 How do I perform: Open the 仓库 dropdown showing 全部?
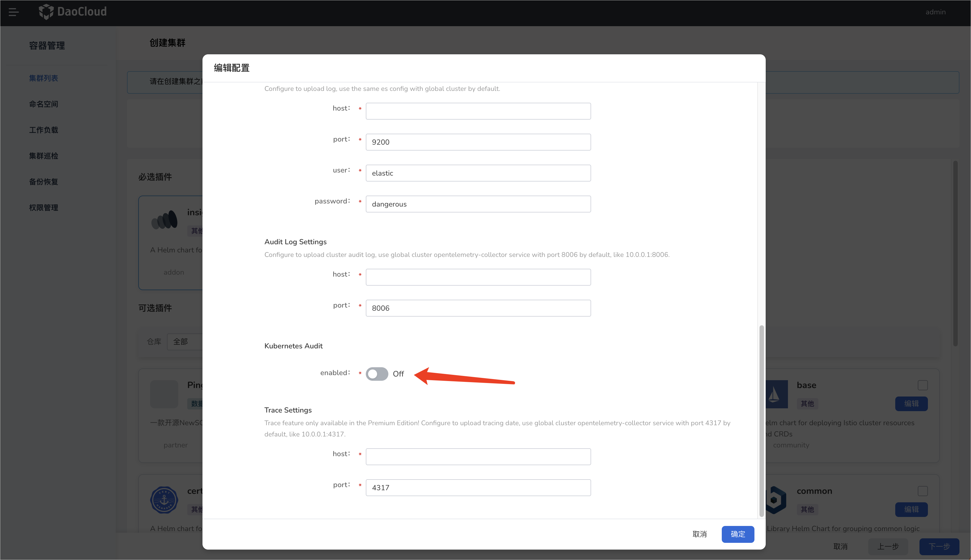185,342
